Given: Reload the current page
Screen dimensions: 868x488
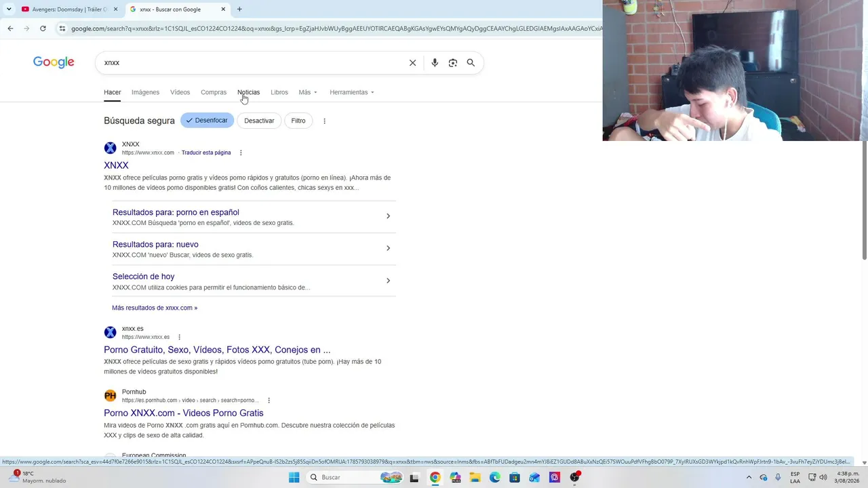Looking at the screenshot, I should coord(43,28).
